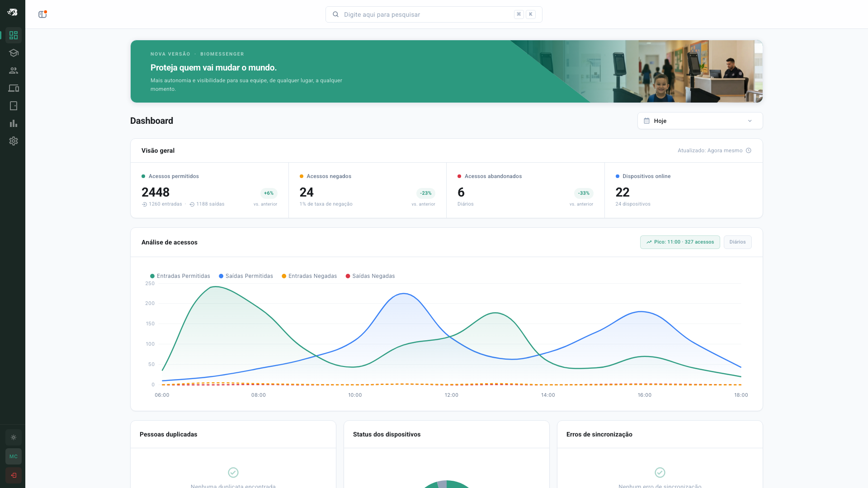The height and width of the screenshot is (488, 868).
Task: Toggle Saídas Permitidas legend series
Action: pos(246,276)
